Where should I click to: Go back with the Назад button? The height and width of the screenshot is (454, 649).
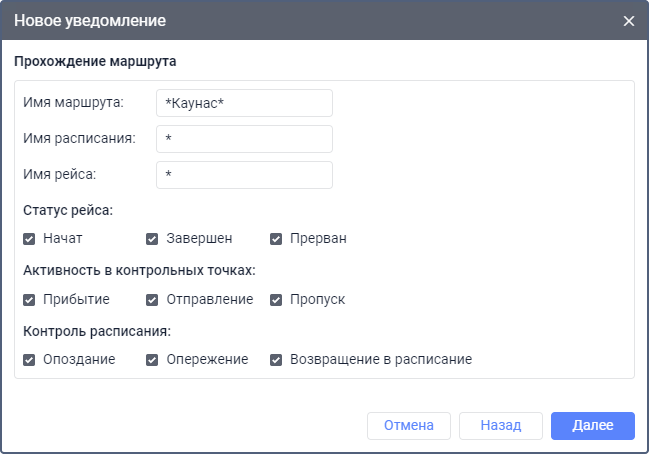coord(500,425)
